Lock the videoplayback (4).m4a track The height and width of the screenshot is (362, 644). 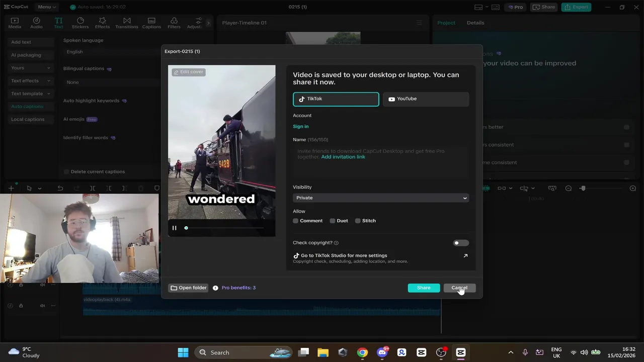tap(21, 305)
